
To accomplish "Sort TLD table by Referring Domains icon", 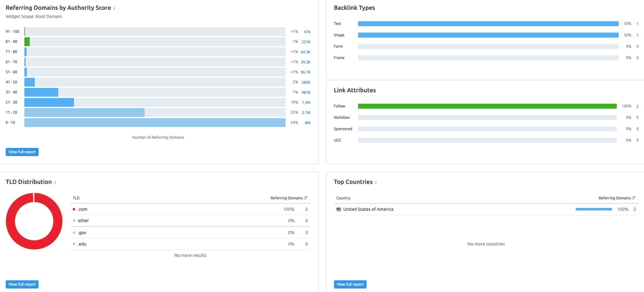I will (306, 198).
